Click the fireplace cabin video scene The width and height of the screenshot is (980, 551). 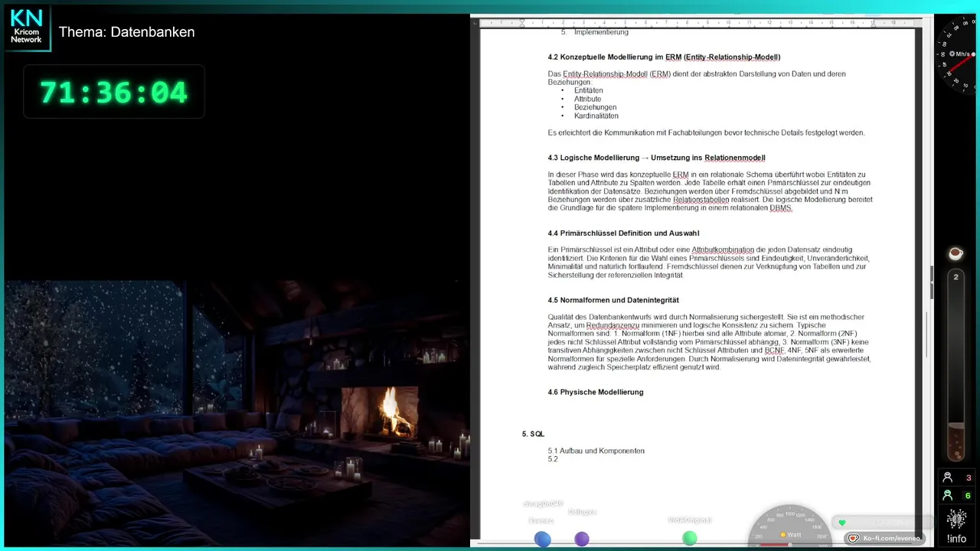237,413
